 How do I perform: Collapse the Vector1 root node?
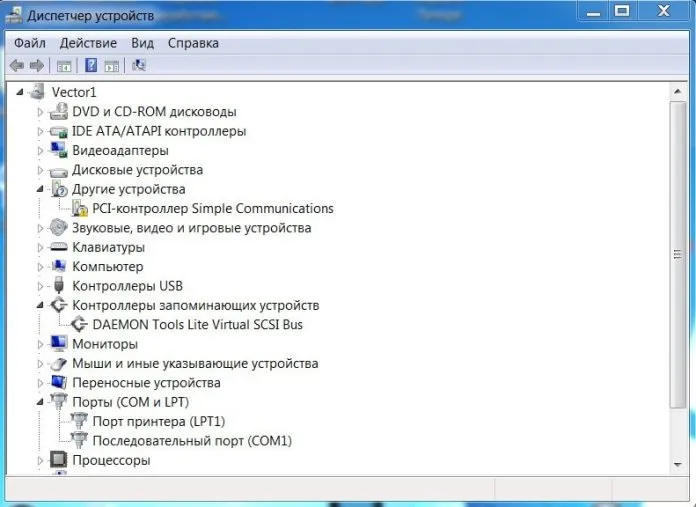click(19, 92)
